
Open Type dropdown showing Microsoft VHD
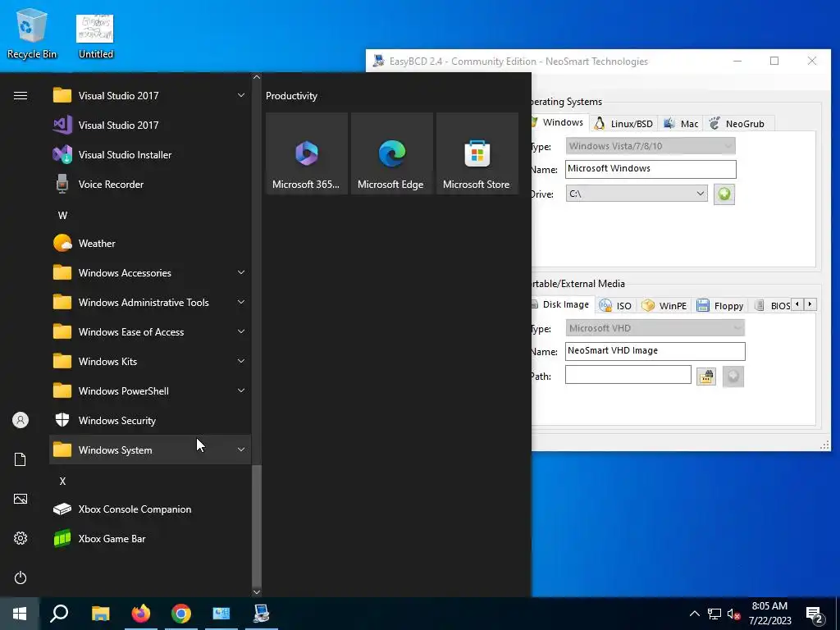pos(655,328)
